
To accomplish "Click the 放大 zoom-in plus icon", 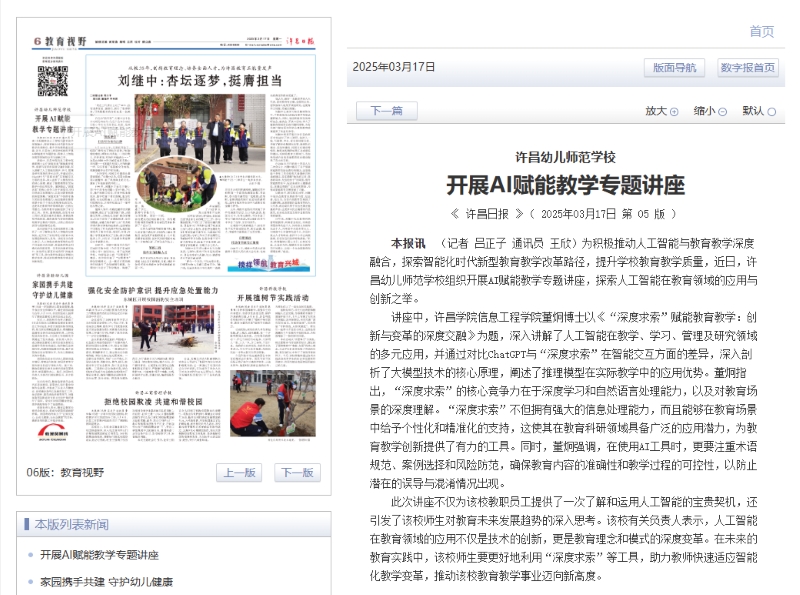I will tap(674, 112).
